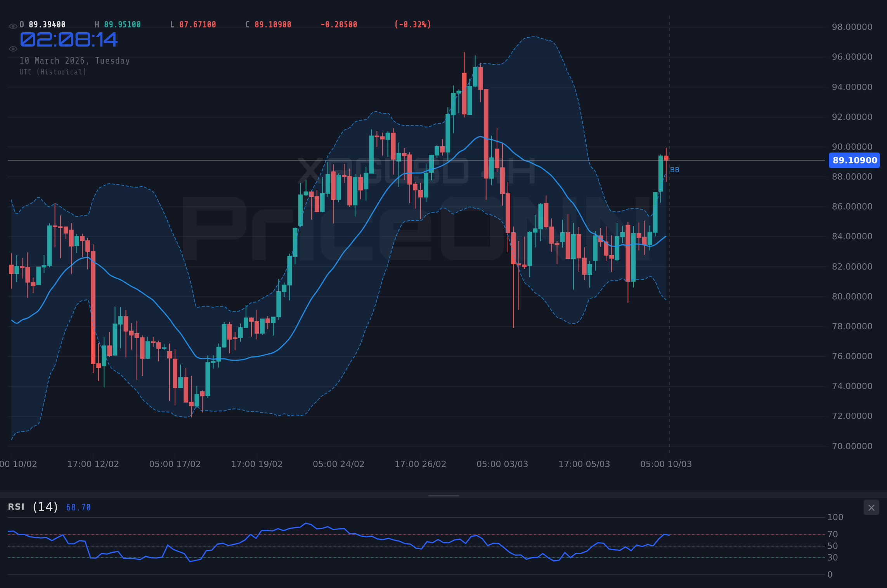Click the date 10 March 2026, Tuesday
The width and height of the screenshot is (887, 588).
tap(74, 61)
